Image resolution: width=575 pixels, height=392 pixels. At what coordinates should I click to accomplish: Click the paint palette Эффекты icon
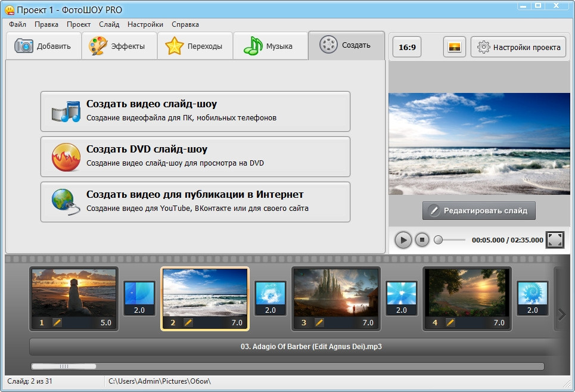click(98, 46)
